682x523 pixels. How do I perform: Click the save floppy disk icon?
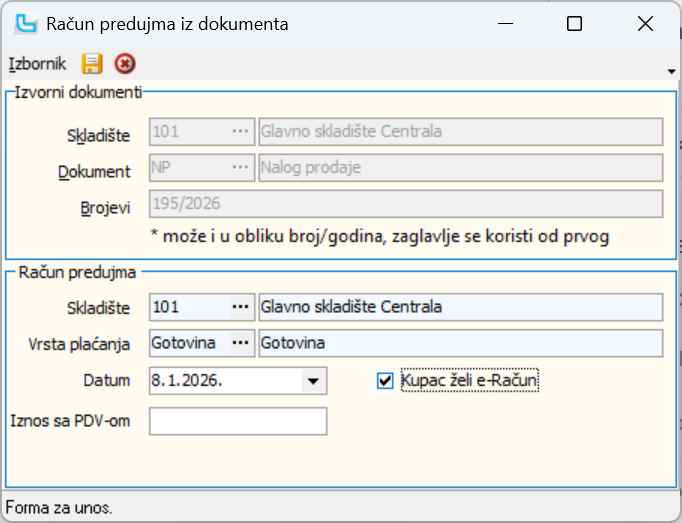point(92,64)
